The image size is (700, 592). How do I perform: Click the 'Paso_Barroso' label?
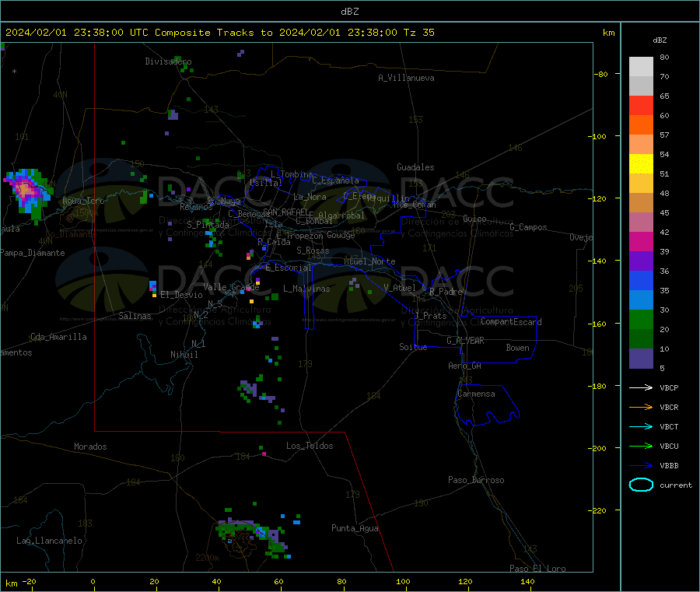click(476, 481)
